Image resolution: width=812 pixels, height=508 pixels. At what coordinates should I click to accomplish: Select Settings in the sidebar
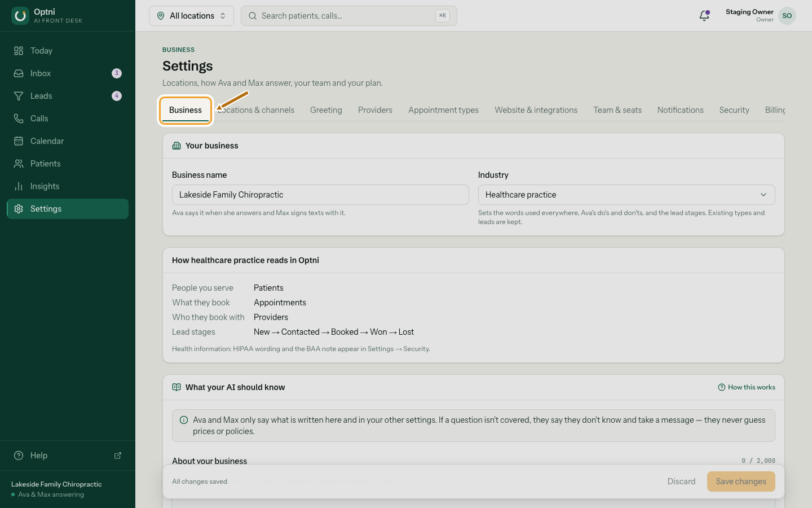pyautogui.click(x=68, y=209)
